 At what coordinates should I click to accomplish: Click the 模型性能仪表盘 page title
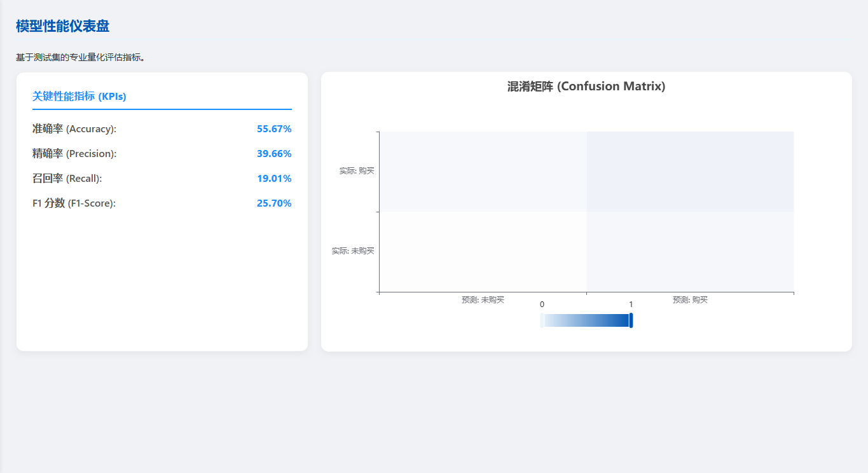click(62, 26)
